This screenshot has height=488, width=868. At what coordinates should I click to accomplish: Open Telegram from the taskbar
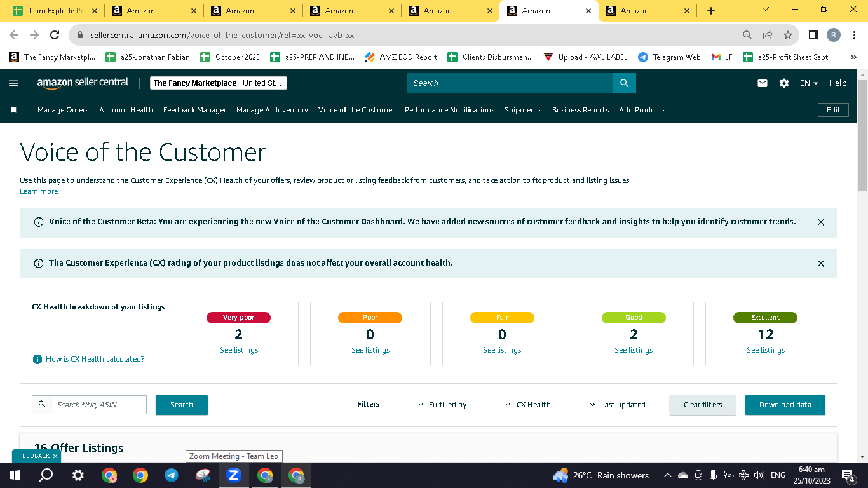pyautogui.click(x=171, y=475)
